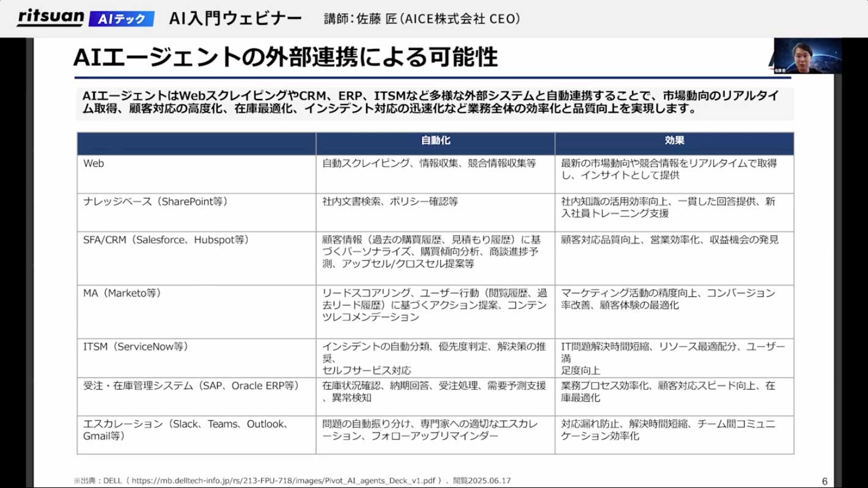This screenshot has width=868, height=488.
Task: Select the 自動スクレイピング automation cell
Action: click(429, 163)
